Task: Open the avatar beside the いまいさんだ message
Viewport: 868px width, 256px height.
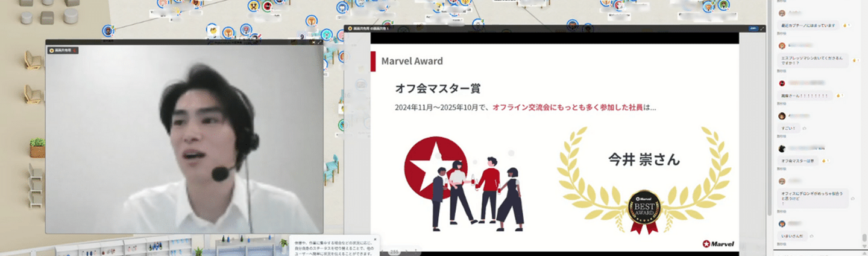Action: (782, 223)
